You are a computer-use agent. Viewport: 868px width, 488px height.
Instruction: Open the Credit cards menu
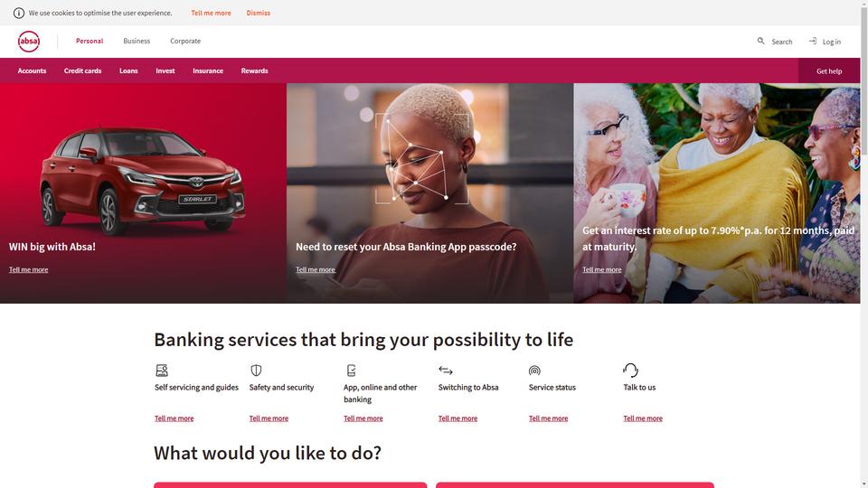click(x=82, y=70)
